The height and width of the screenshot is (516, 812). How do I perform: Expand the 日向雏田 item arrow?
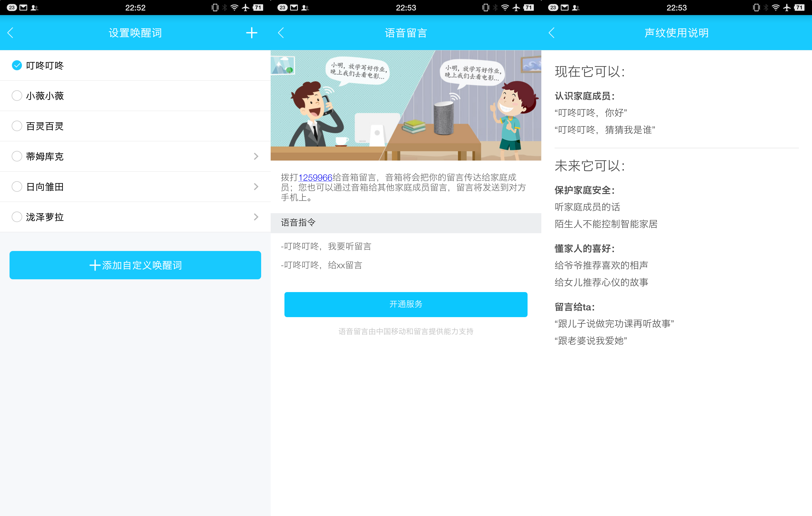click(256, 187)
